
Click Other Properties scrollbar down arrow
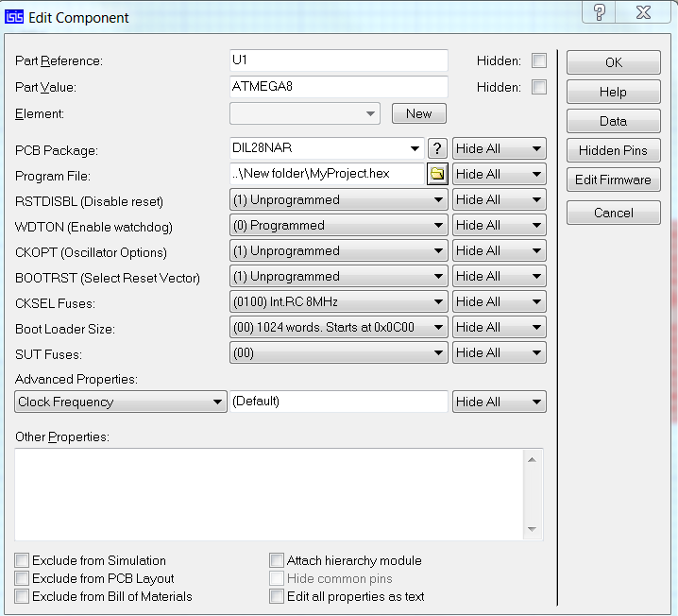point(533,529)
